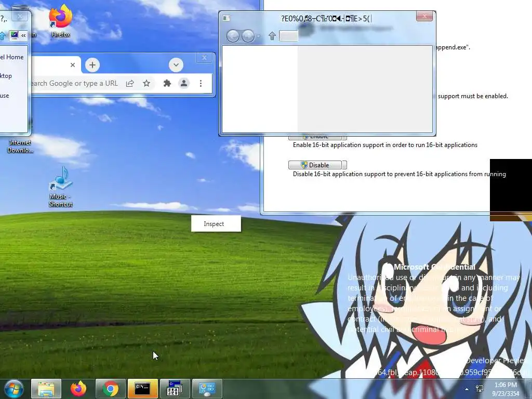Open the Firefox desktop shortcut
The image size is (532, 399).
60,20
